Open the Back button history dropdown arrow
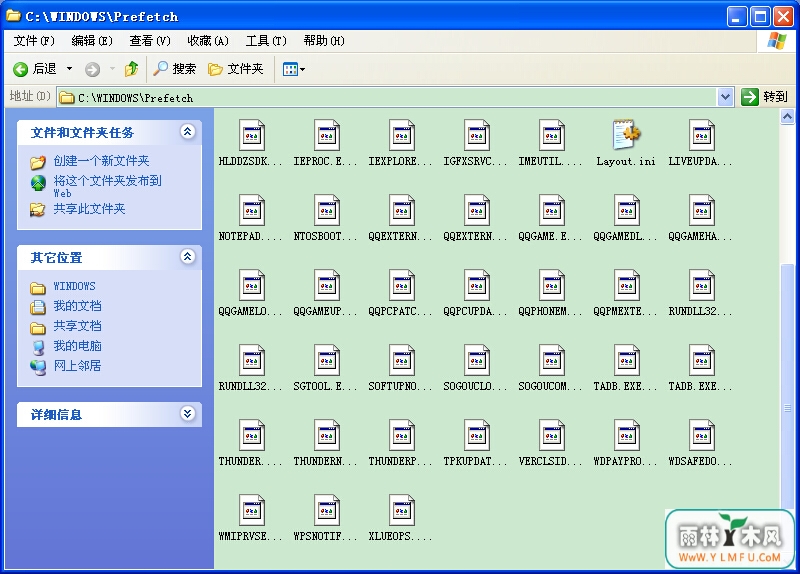The width and height of the screenshot is (800, 574). coord(69,68)
